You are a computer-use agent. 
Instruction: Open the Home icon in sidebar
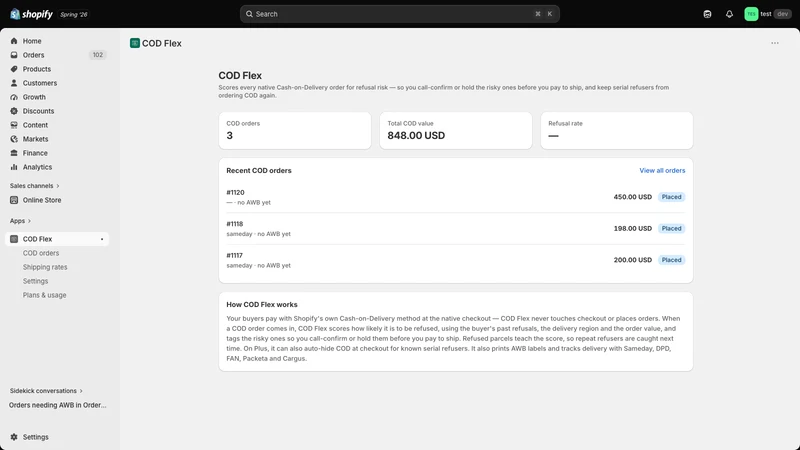tap(14, 41)
